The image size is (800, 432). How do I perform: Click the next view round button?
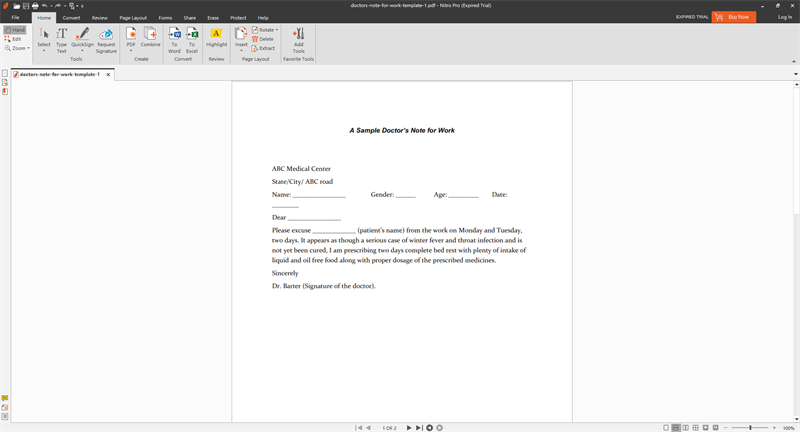[x=439, y=428]
